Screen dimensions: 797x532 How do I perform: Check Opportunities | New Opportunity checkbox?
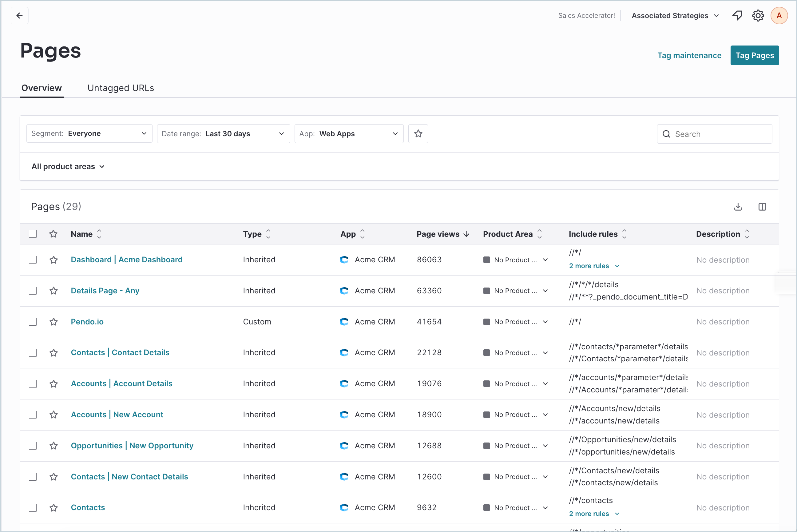click(33, 446)
